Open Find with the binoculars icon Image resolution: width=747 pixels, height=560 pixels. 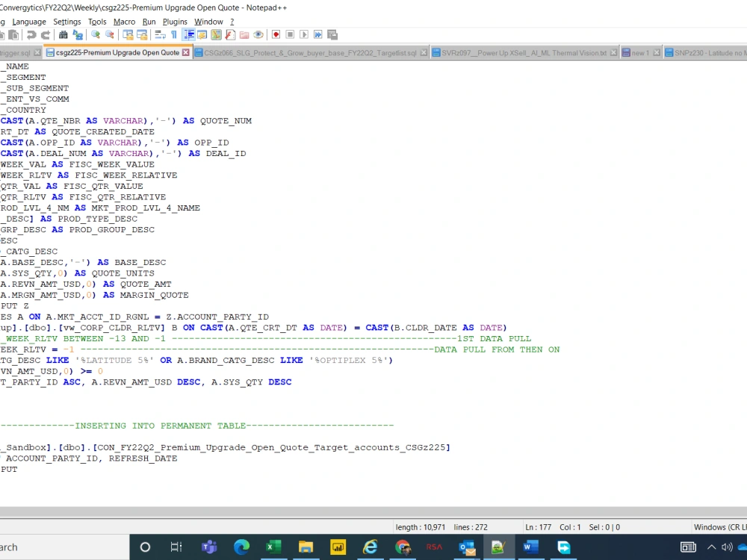click(x=63, y=35)
